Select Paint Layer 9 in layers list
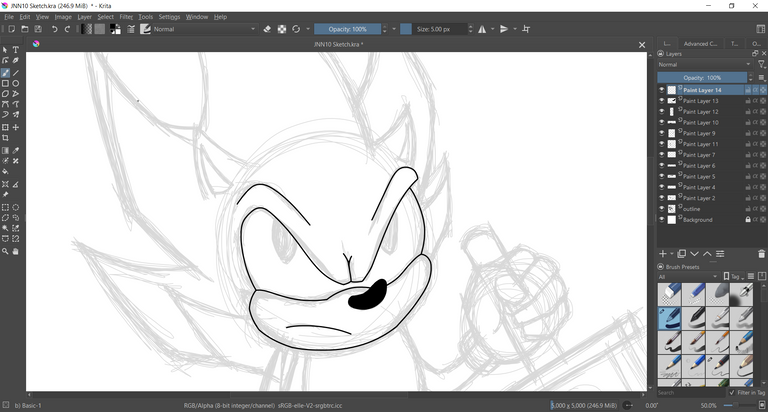This screenshot has width=768, height=412. click(699, 133)
